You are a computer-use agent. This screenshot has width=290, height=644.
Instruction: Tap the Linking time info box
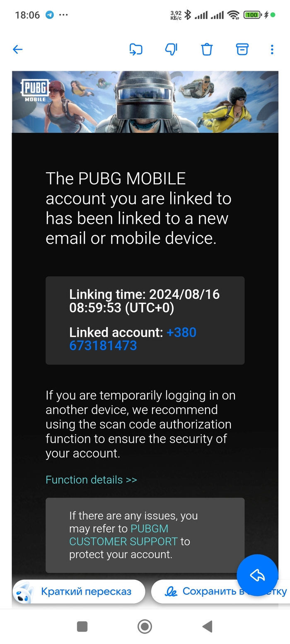pyautogui.click(x=145, y=320)
